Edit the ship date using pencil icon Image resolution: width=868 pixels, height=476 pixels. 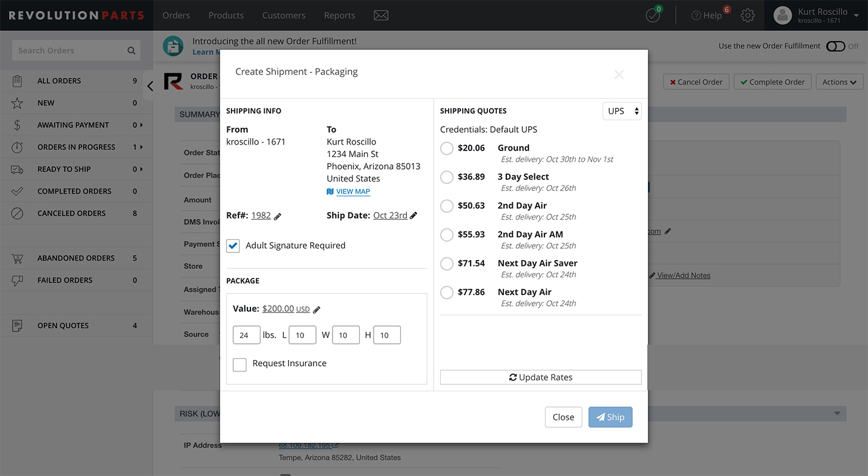point(414,215)
